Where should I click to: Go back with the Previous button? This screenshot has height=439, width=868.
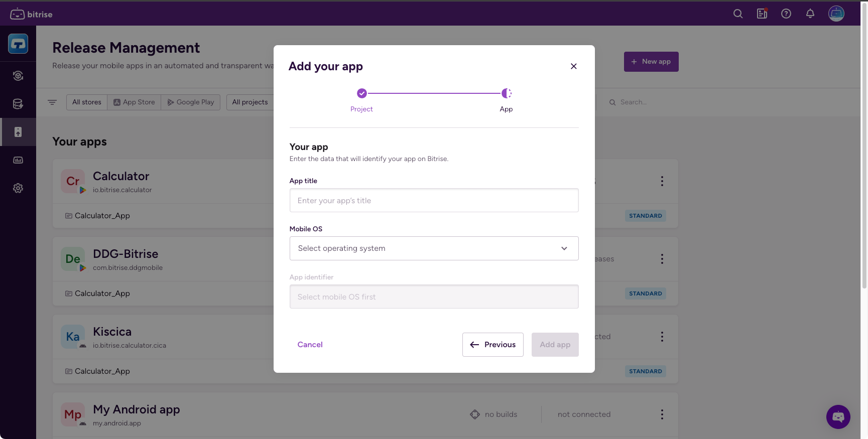click(x=493, y=345)
